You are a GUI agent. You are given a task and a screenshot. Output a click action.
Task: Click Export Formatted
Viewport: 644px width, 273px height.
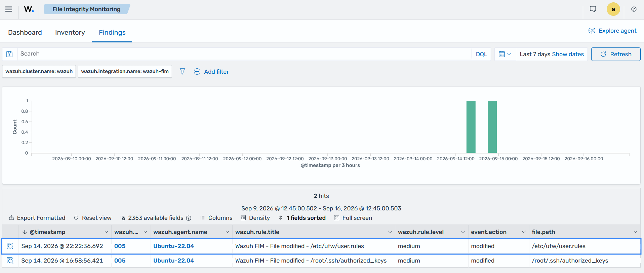pos(37,218)
